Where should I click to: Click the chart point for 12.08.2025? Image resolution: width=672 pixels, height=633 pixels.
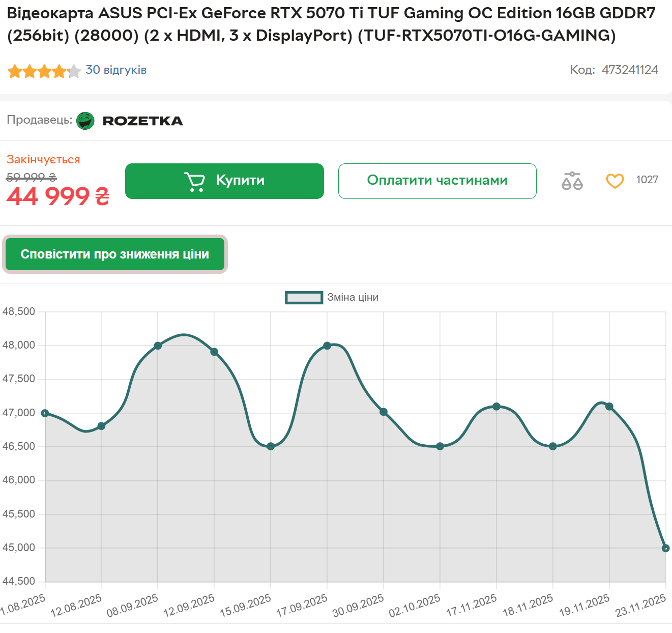(101, 426)
